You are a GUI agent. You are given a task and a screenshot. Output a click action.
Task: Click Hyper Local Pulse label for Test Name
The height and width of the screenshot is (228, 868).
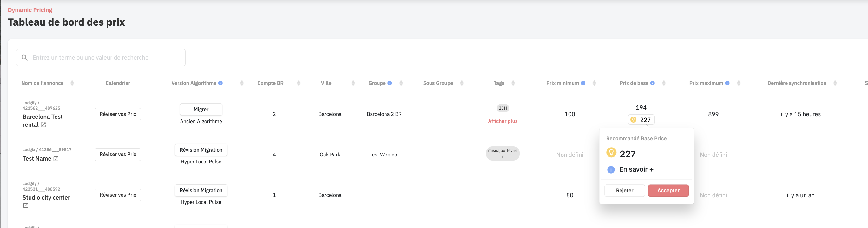tap(201, 162)
